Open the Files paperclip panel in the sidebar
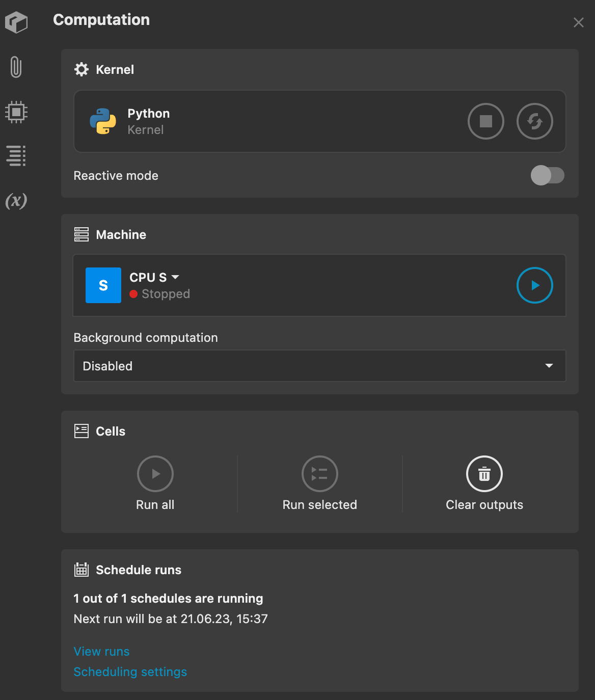595x700 pixels. pyautogui.click(x=16, y=67)
